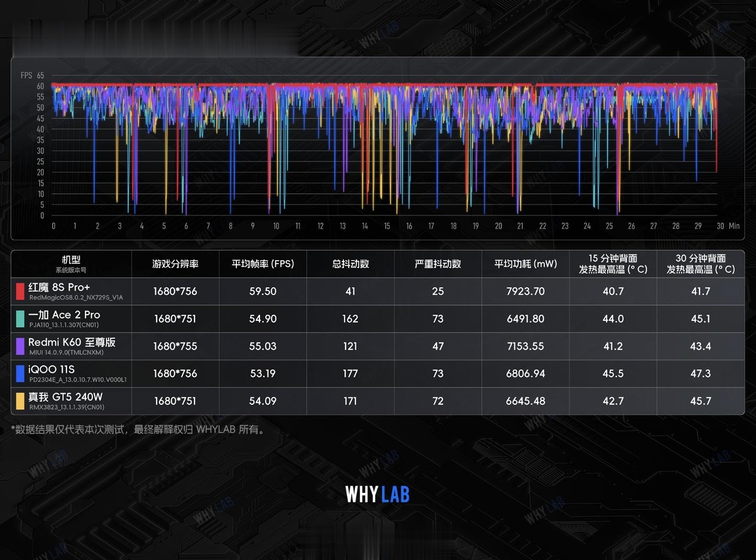Click the total jitter value 121

coord(350,346)
